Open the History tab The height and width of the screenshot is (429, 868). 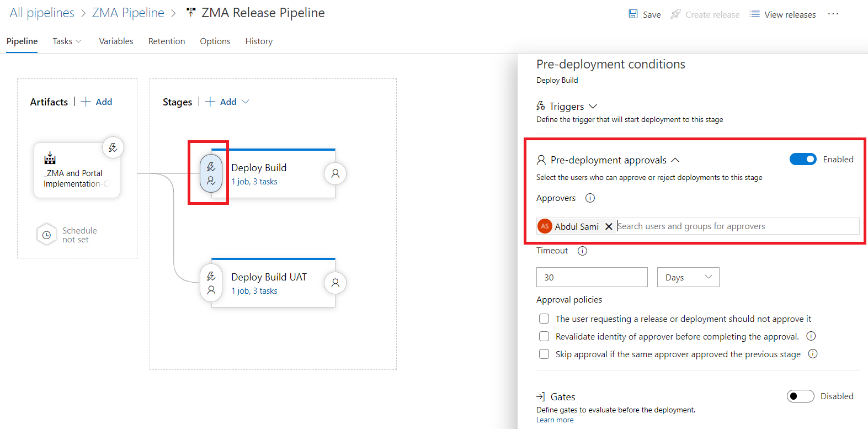(259, 41)
